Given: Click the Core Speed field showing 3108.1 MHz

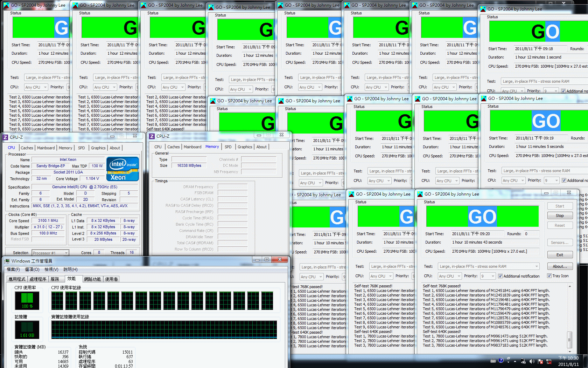Looking at the screenshot, I should coord(48,221).
